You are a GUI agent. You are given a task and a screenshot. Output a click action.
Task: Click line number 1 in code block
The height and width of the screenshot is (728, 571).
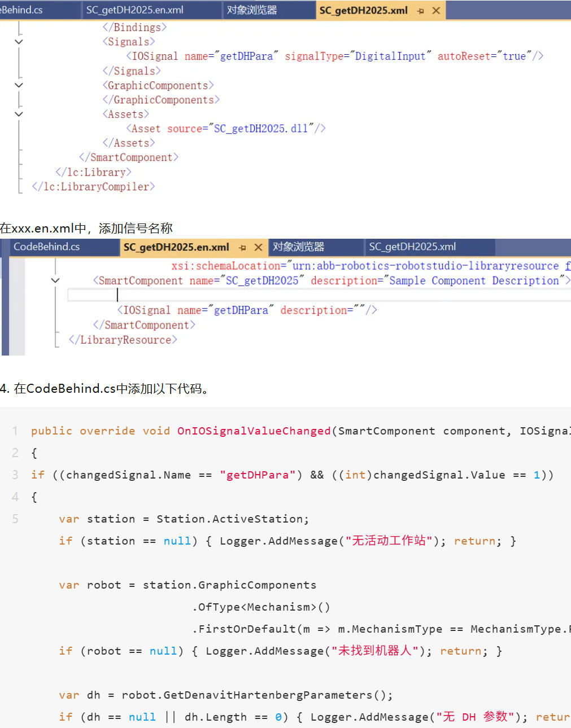(x=15, y=431)
